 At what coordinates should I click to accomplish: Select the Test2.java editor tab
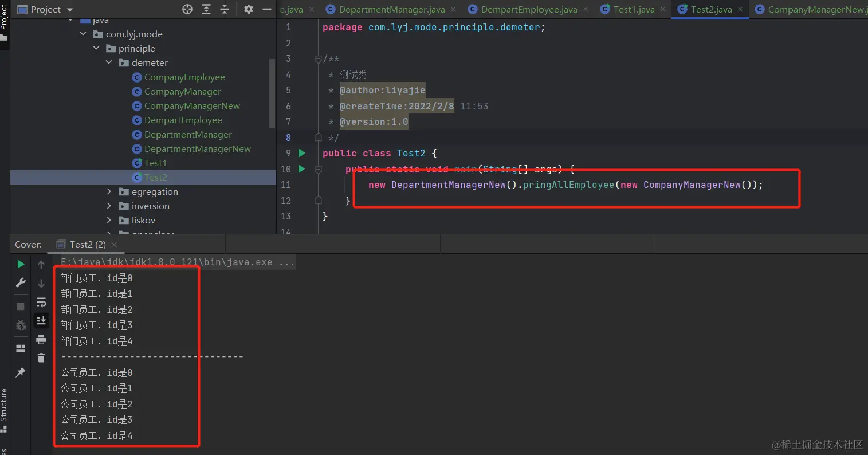point(711,9)
